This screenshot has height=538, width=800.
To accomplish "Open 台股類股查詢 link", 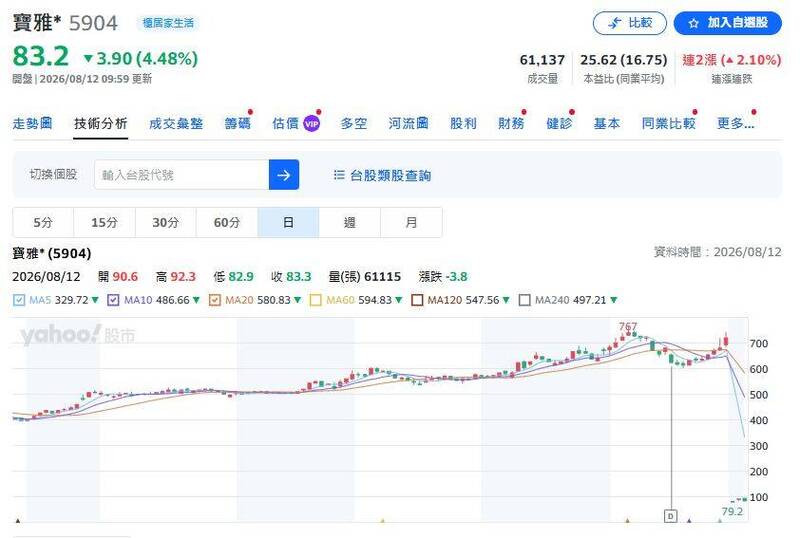I will click(x=390, y=176).
